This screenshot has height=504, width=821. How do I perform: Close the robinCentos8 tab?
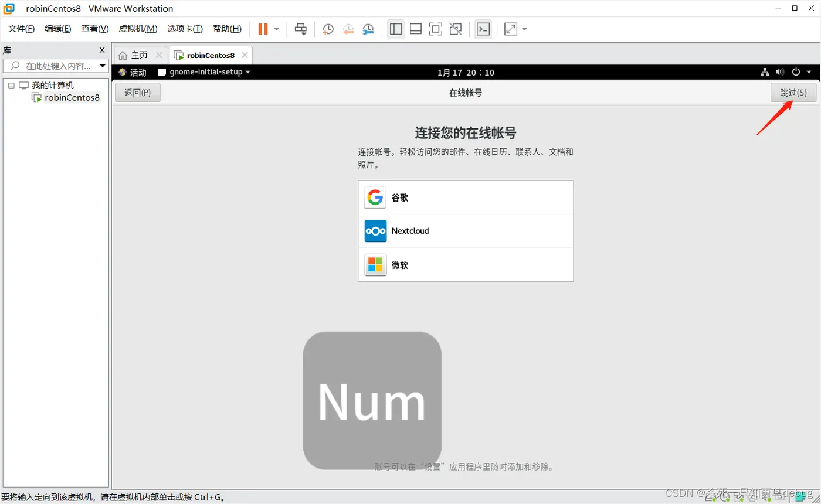tap(245, 55)
